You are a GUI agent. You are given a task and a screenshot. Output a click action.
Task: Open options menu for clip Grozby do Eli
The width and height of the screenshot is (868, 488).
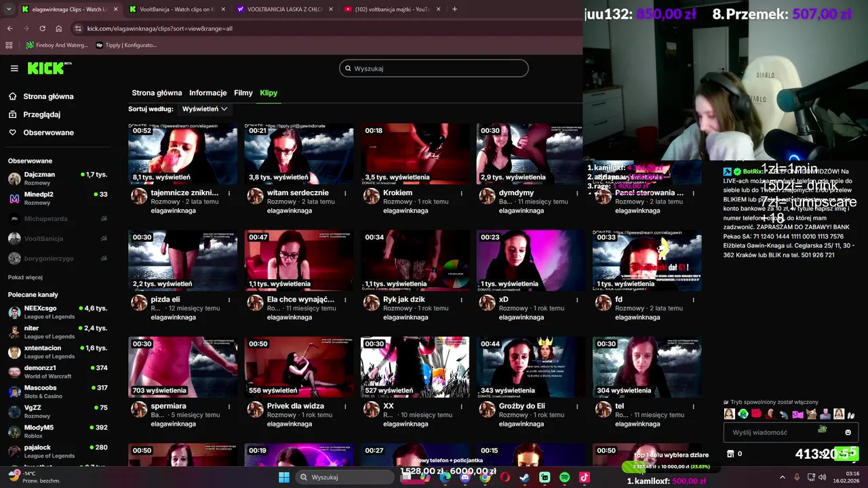click(x=578, y=406)
